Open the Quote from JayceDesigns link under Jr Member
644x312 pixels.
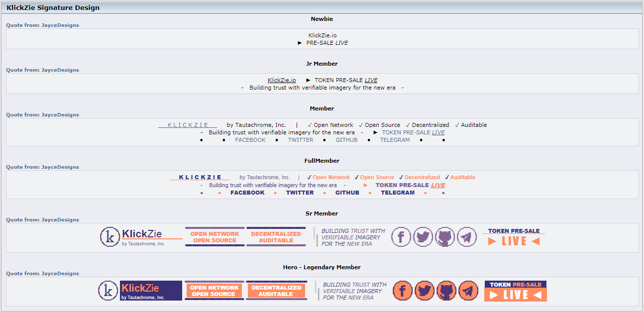[x=42, y=70]
